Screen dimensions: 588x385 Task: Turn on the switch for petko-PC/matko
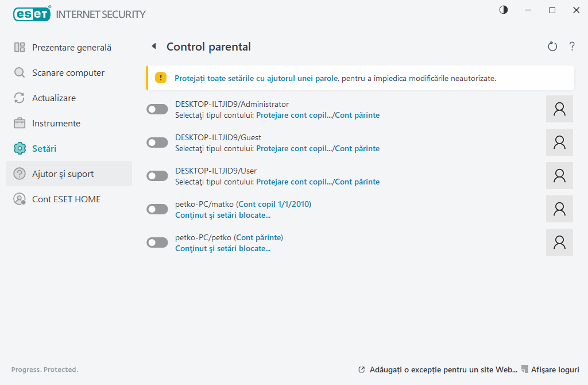(157, 209)
